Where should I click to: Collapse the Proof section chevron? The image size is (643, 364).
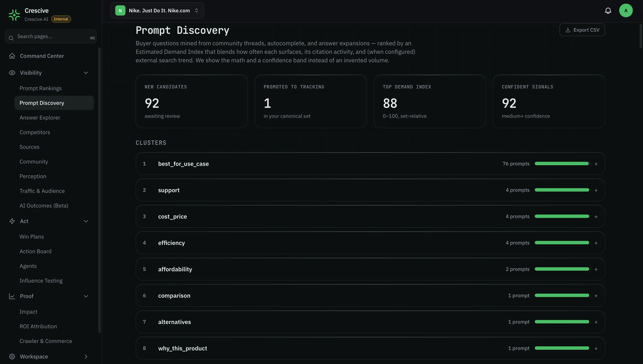click(x=86, y=296)
